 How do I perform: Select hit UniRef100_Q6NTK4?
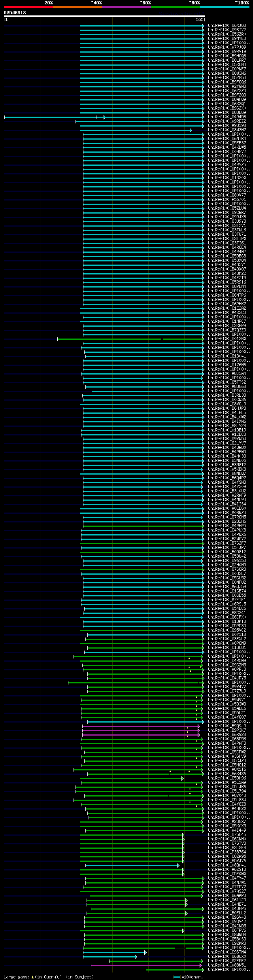[227, 138]
